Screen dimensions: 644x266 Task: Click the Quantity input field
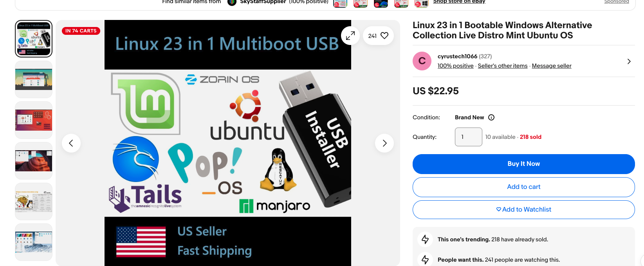point(469,137)
